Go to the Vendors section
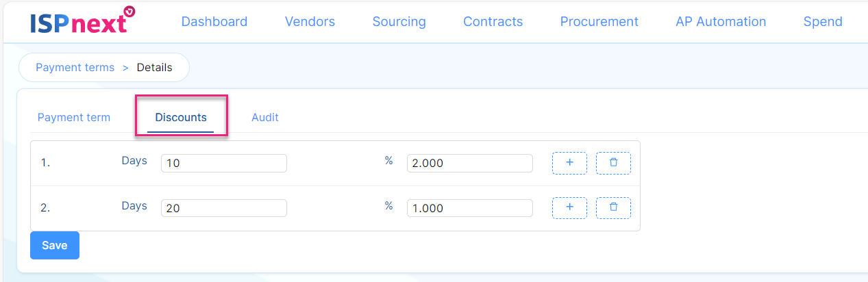Image resolution: width=868 pixels, height=282 pixels. 310,22
